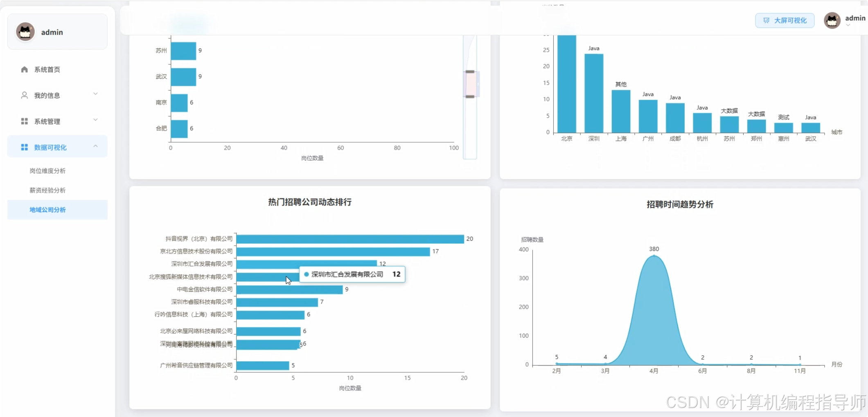Open 我的信息 menu item

[x=57, y=95]
